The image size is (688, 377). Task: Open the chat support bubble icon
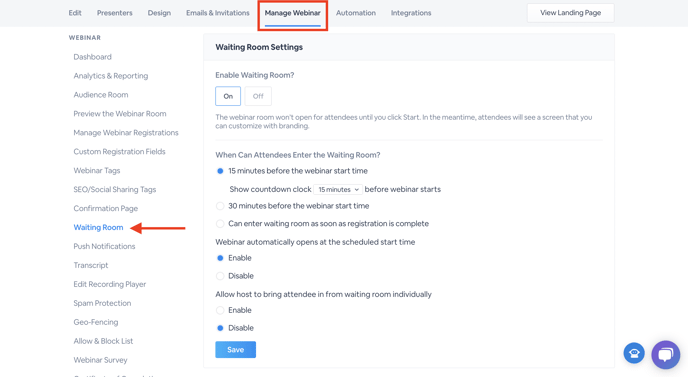click(x=666, y=355)
